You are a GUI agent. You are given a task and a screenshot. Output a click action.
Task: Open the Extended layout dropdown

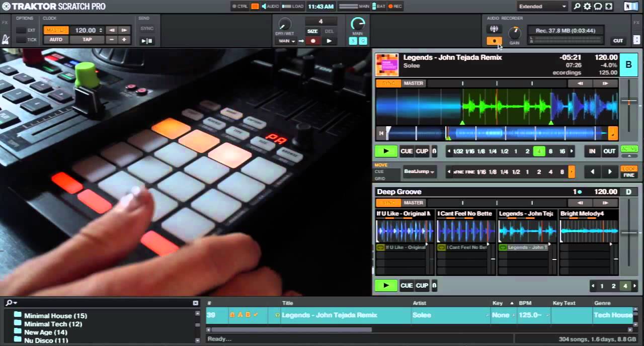point(542,7)
